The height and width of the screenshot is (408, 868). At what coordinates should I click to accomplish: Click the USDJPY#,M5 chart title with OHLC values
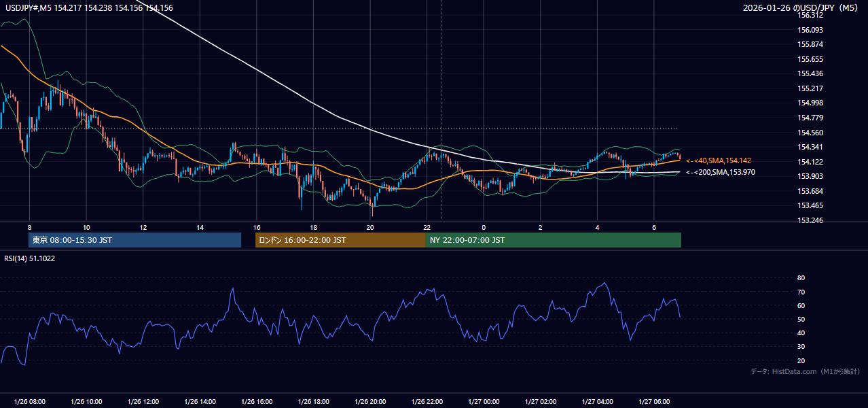90,7
